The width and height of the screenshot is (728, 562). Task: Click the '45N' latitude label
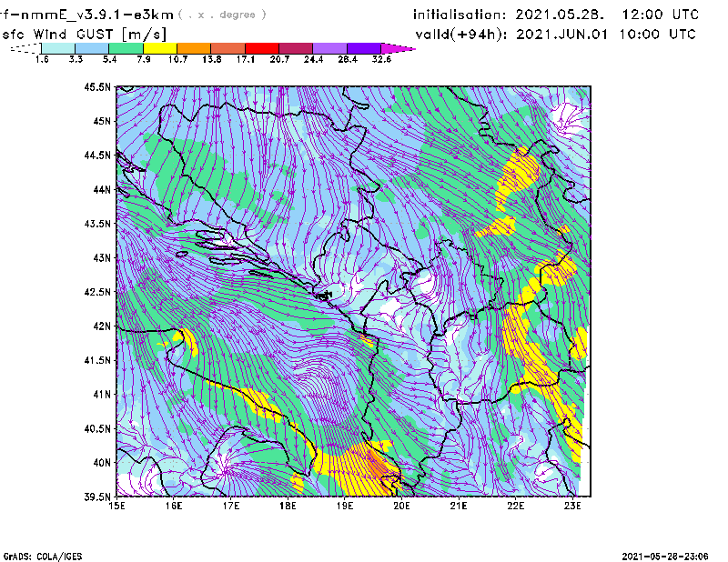(x=102, y=121)
